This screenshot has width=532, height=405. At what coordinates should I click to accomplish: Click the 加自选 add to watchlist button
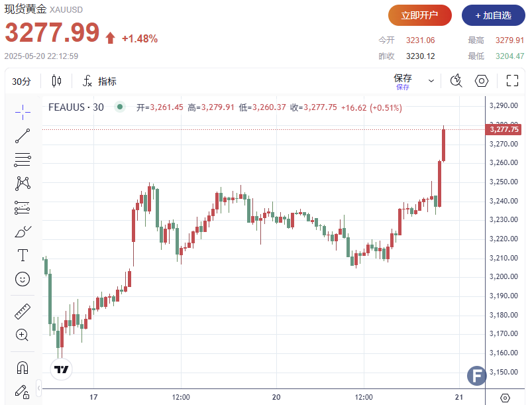coord(492,15)
